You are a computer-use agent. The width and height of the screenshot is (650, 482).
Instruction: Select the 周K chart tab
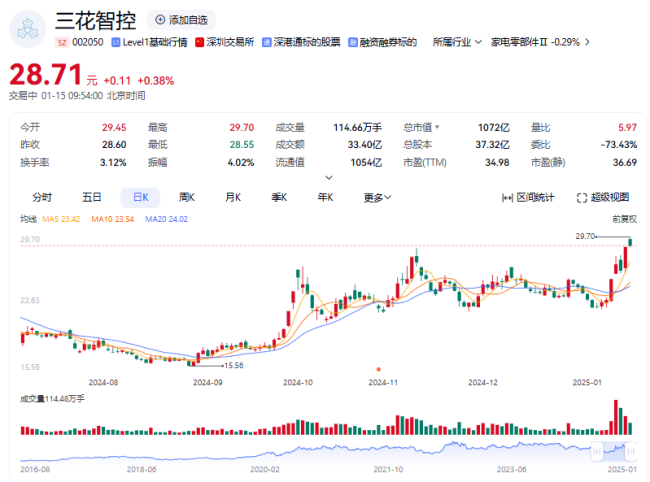(187, 197)
